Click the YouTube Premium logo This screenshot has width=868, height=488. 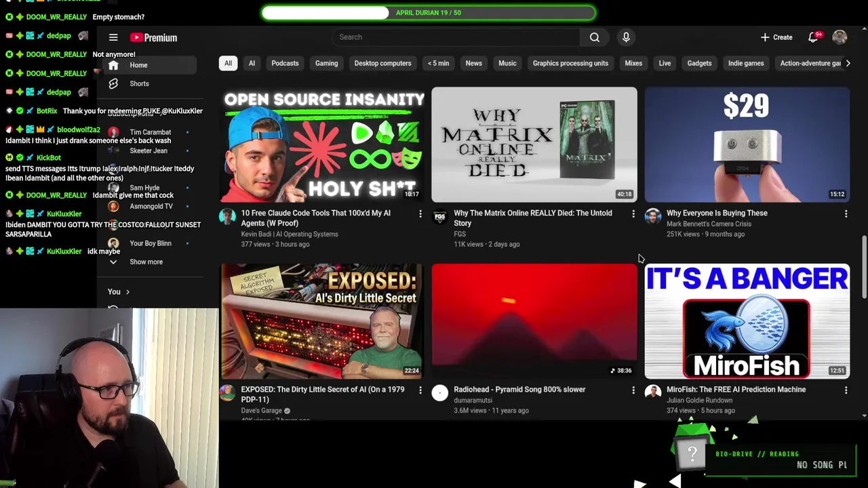coord(154,37)
